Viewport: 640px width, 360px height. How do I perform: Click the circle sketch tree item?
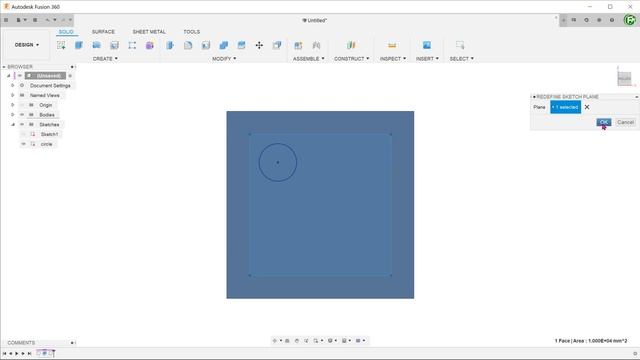coord(46,144)
